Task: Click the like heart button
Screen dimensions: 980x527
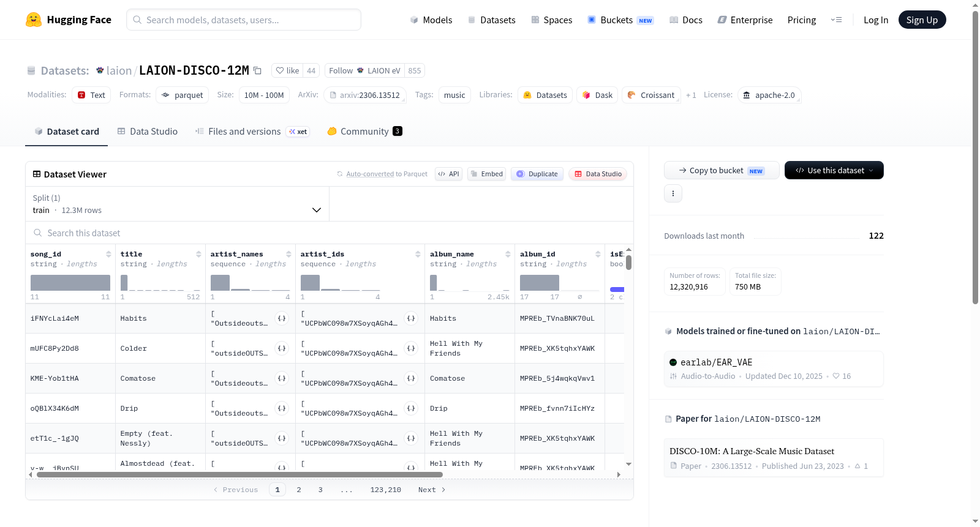Action: (x=287, y=70)
